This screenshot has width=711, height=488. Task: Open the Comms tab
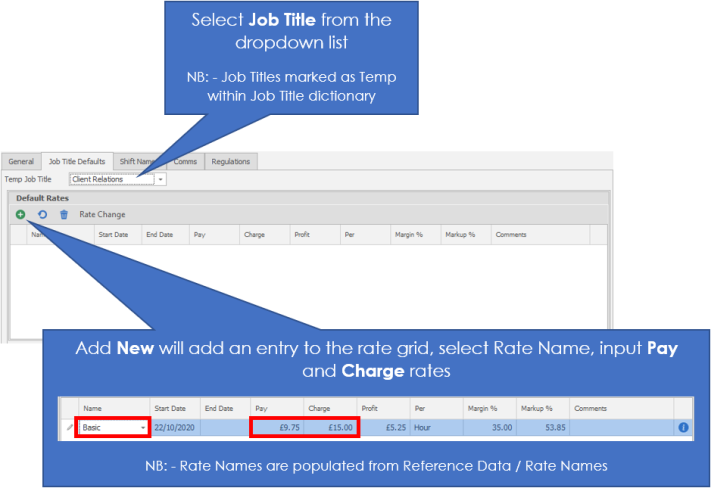tap(186, 161)
